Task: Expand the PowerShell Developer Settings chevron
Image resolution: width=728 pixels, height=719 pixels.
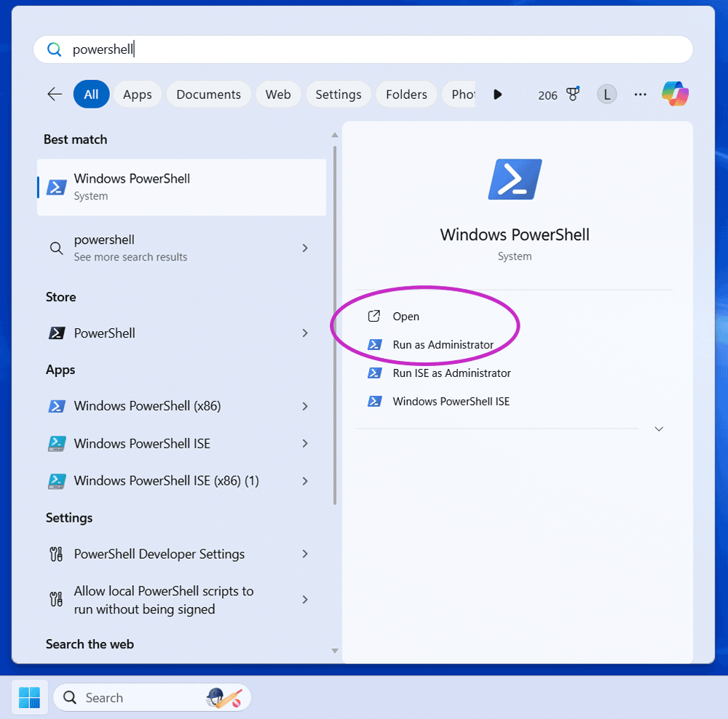Action: (305, 554)
